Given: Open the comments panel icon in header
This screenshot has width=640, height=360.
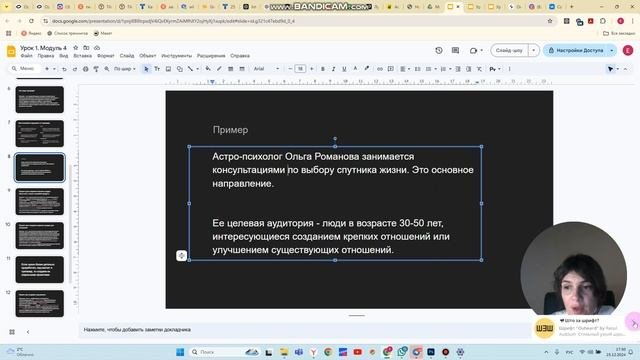Looking at the screenshot, I should click(x=456, y=50).
